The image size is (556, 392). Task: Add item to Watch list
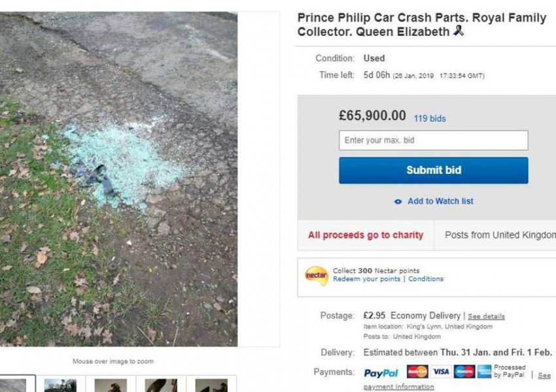pos(440,201)
